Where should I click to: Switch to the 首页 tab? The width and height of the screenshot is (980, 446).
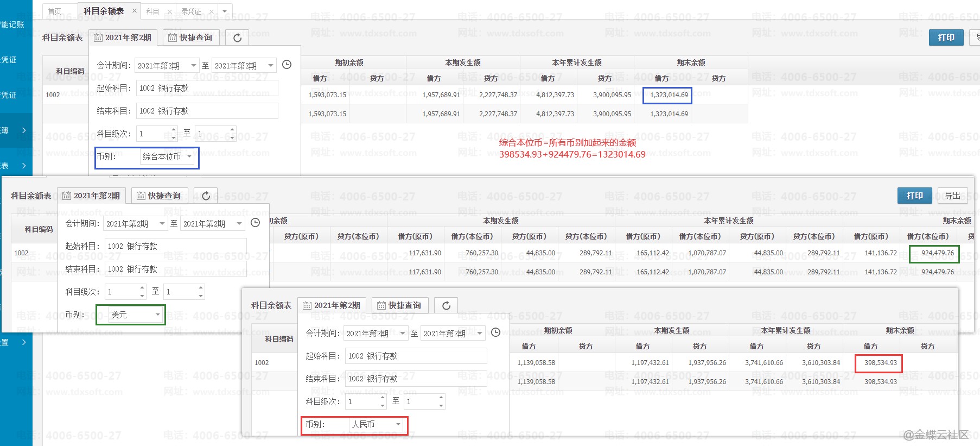coord(55,11)
